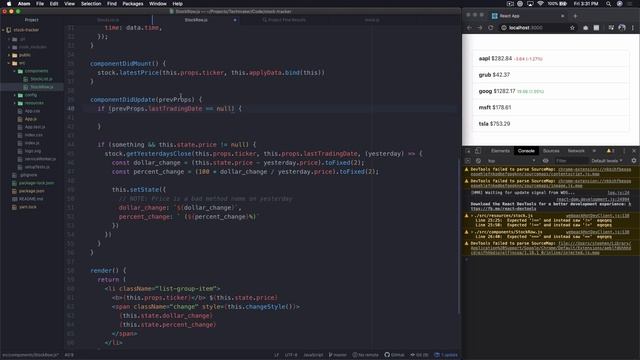This screenshot has height=360, width=640.
Task: Open serviceWorker.js from the project tree
Action: point(37,159)
